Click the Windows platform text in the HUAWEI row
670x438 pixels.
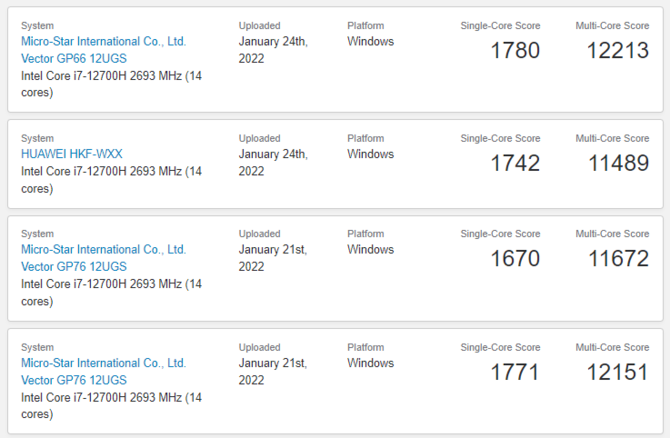370,154
